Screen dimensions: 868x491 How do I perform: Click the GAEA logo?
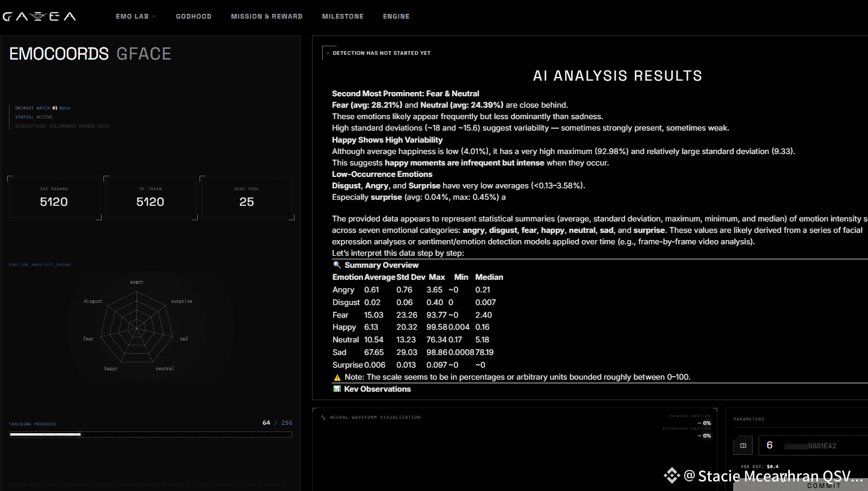(39, 17)
